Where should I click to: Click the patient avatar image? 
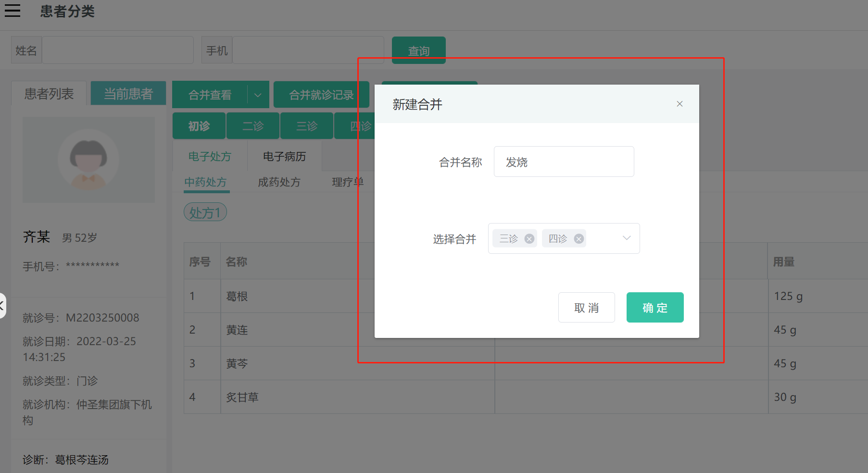tap(88, 160)
